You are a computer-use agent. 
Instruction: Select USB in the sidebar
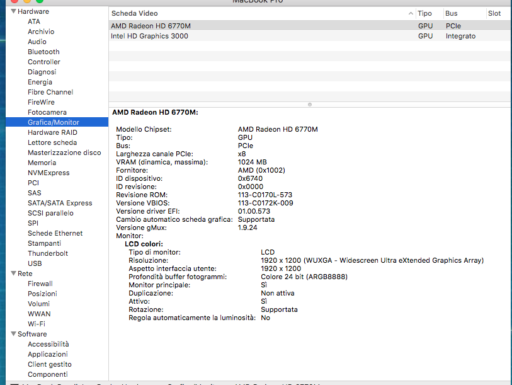coord(35,263)
